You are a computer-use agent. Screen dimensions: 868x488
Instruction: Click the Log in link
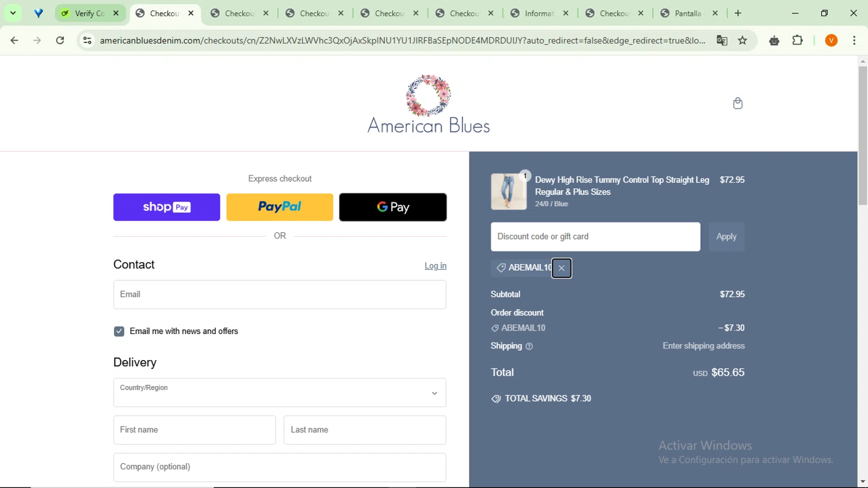point(435,266)
